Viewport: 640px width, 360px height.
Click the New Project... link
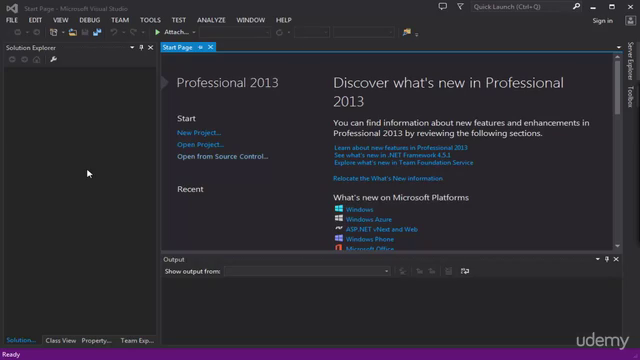click(x=199, y=133)
